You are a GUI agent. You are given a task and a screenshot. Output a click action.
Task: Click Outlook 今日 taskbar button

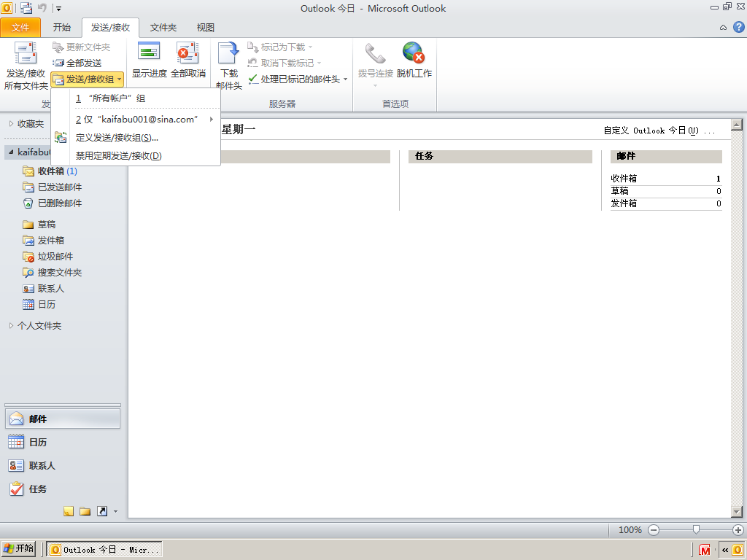coord(104,550)
